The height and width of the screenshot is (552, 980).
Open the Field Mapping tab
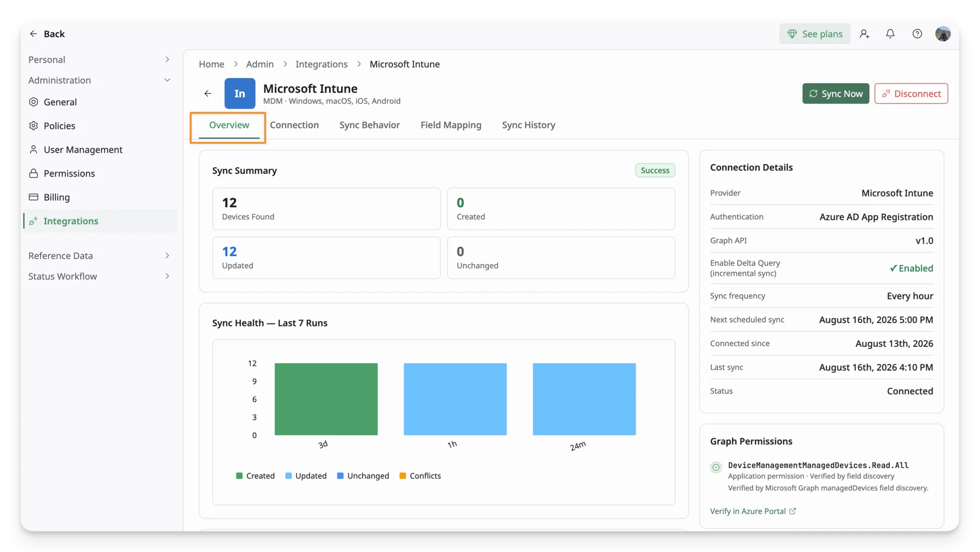click(x=451, y=125)
